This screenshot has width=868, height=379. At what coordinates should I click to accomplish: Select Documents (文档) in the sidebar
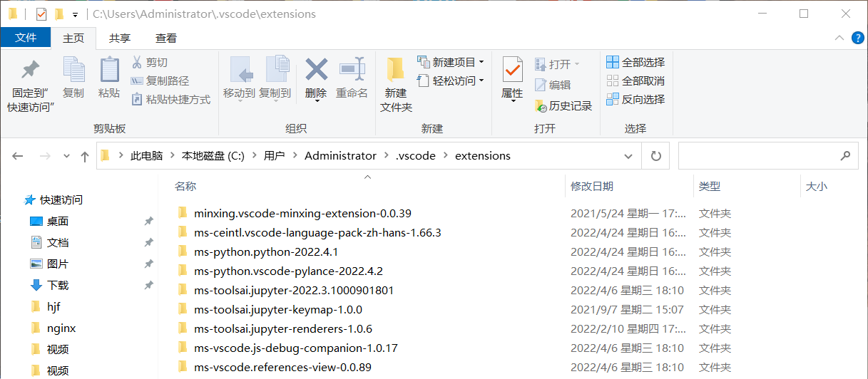pyautogui.click(x=49, y=243)
